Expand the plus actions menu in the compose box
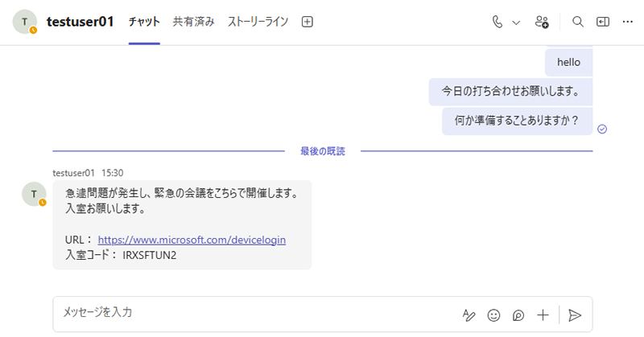 coord(543,315)
